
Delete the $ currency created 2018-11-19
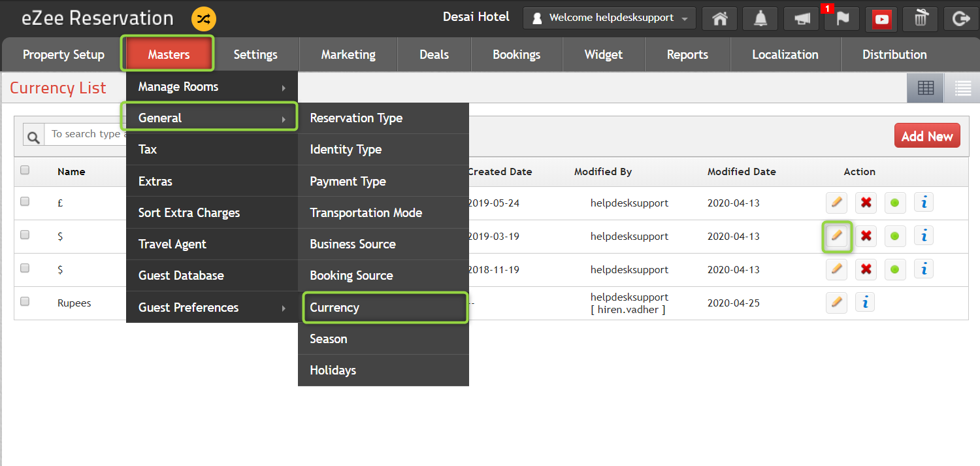[866, 269]
